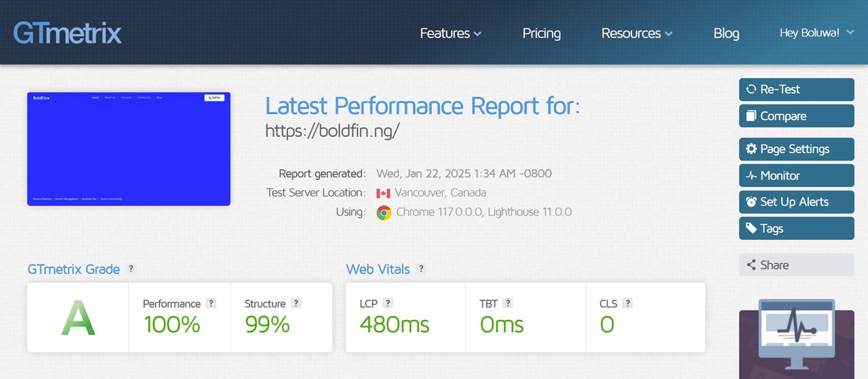Open the https://boldfin.ng/ URL link
Screen dimensions: 868x379
pos(332,131)
